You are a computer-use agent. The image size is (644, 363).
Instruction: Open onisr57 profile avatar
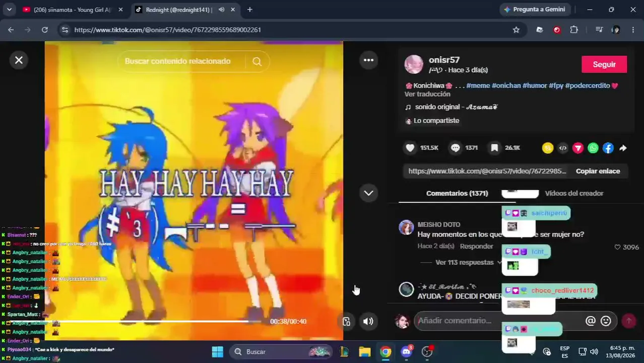point(414,65)
